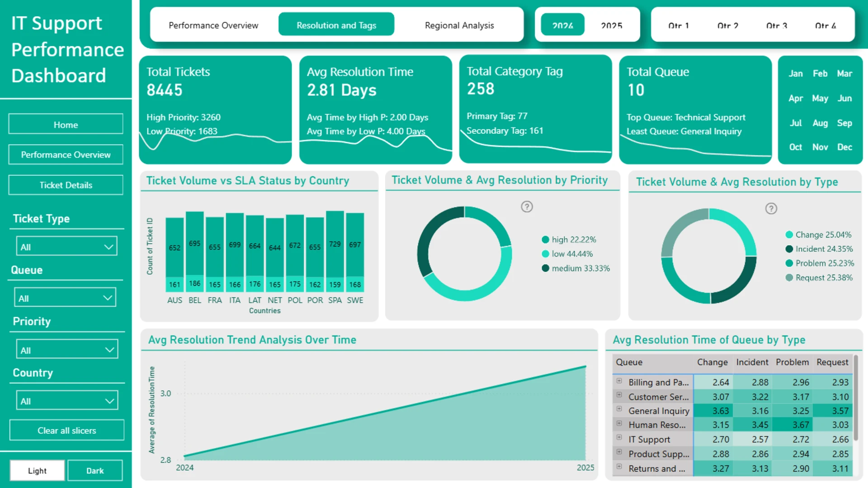
Task: Click the Request legend color swatch
Action: [789, 277]
